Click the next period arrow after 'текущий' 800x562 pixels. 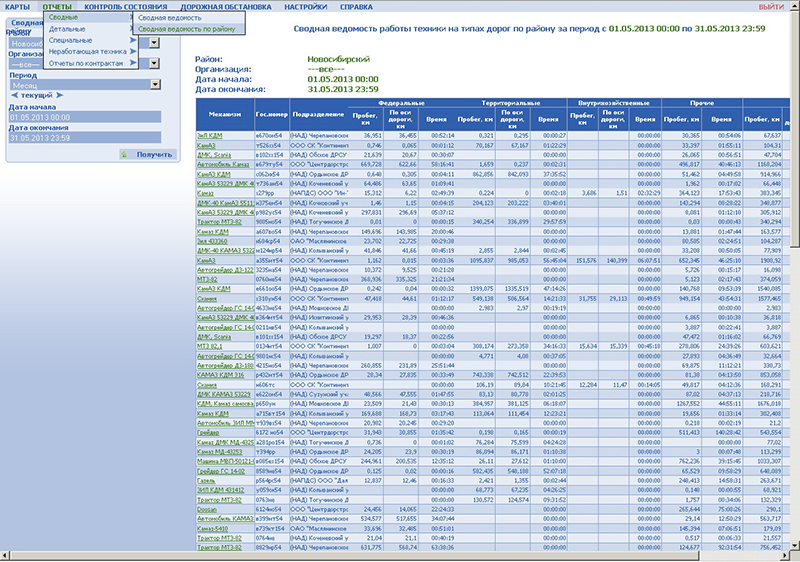(60, 95)
